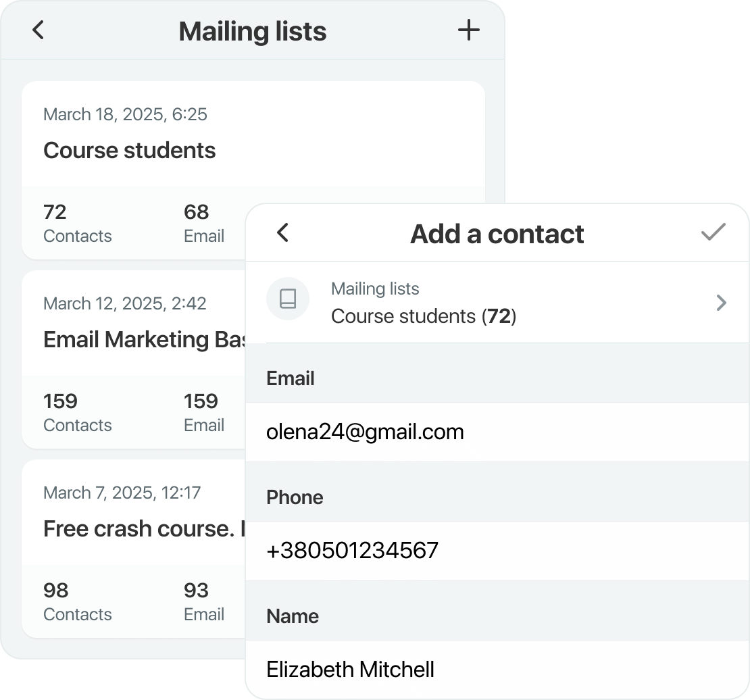This screenshot has width=750, height=700.
Task: Go back from Mailing lists screen
Action: 39,30
